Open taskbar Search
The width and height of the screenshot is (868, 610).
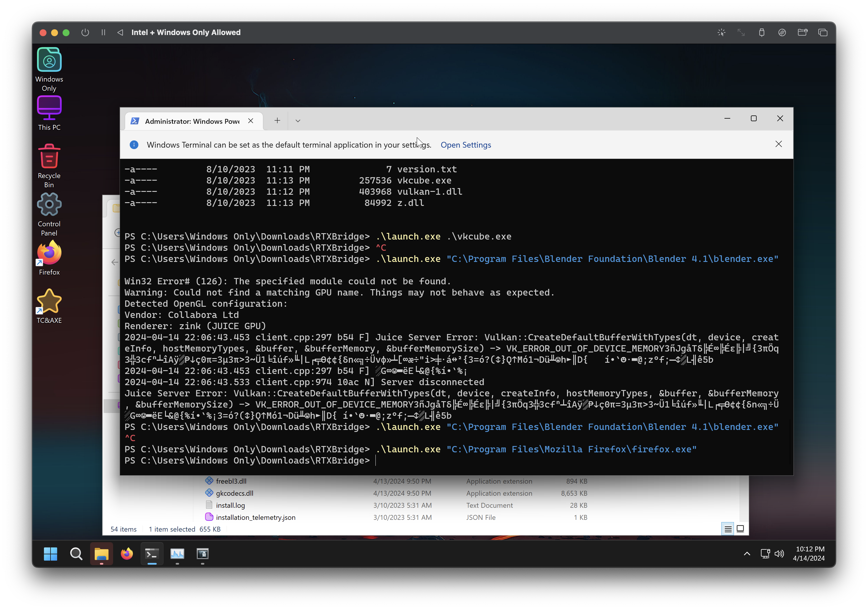pyautogui.click(x=76, y=554)
